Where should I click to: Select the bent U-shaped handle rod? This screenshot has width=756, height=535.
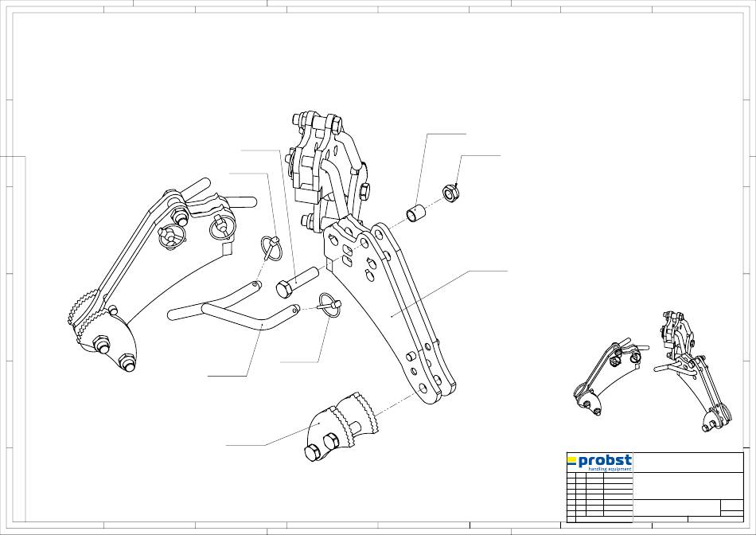pyautogui.click(x=234, y=306)
